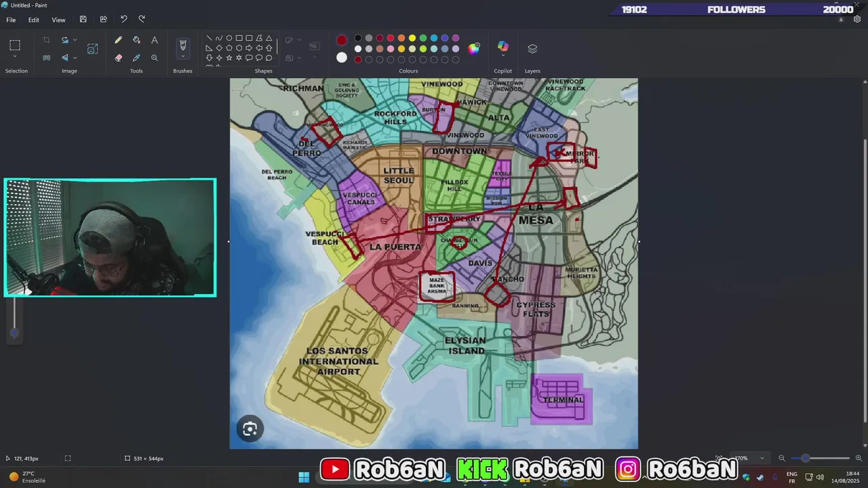Image resolution: width=868 pixels, height=488 pixels.
Task: Pick the Triangle shape
Action: coord(269,39)
